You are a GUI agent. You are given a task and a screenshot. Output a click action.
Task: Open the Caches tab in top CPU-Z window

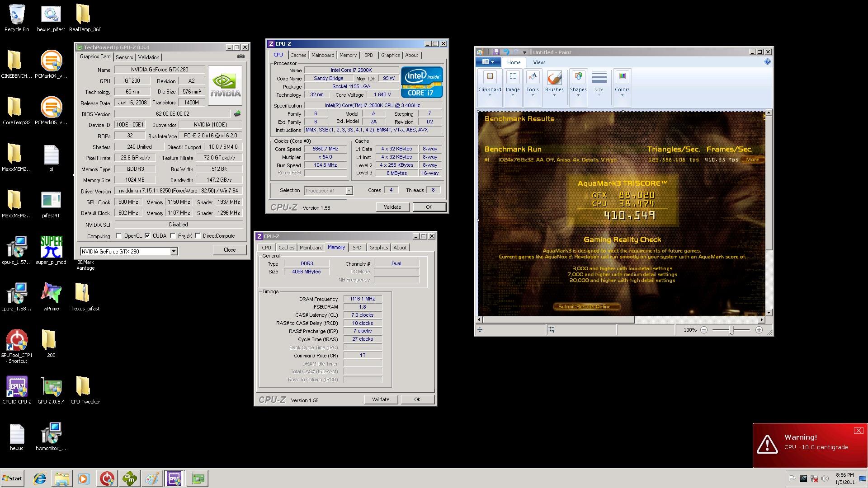298,55
